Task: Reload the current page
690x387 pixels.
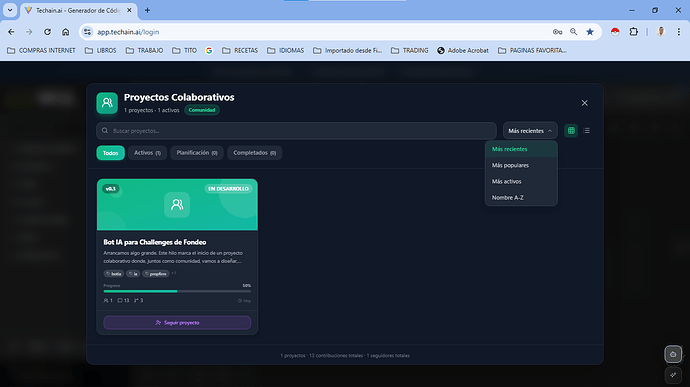Action: (47, 32)
